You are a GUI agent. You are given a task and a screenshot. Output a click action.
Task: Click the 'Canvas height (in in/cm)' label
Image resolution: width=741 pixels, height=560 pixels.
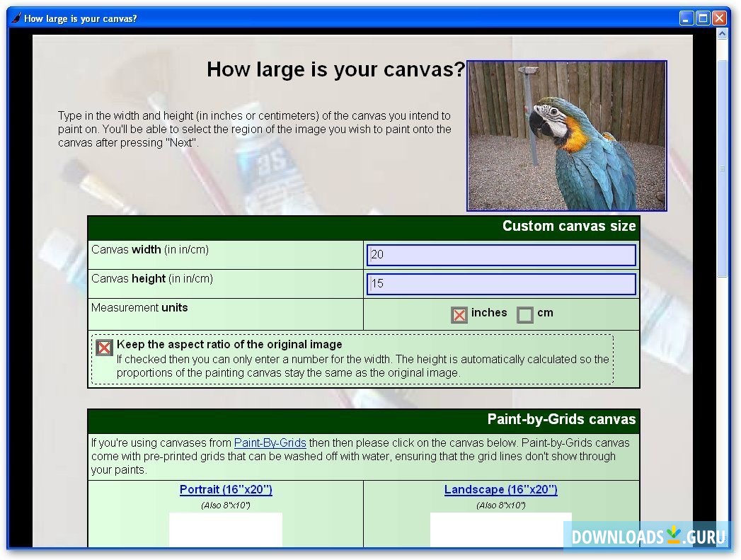point(152,279)
